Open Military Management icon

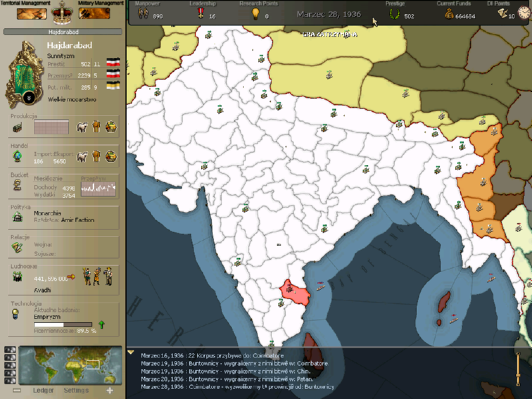[94, 13]
